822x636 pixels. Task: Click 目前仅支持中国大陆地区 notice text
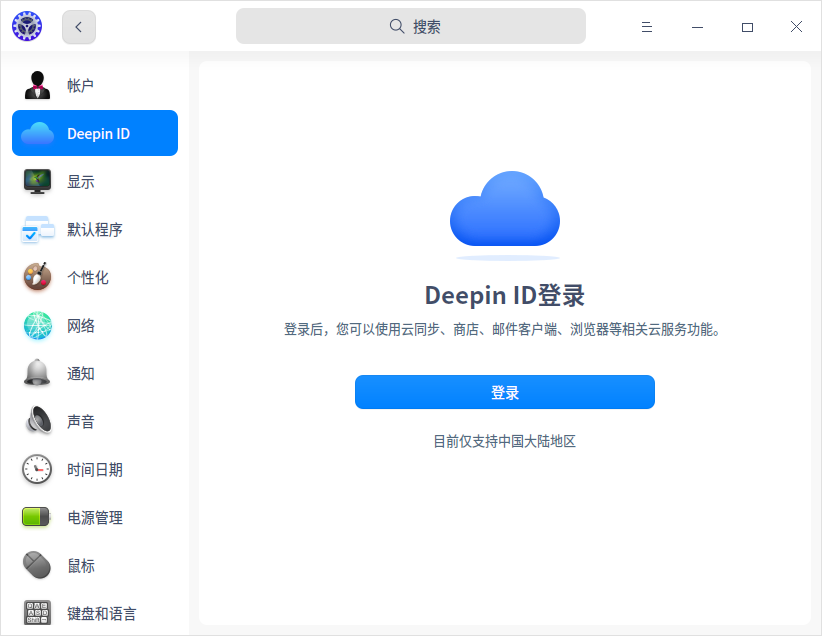[x=504, y=441]
